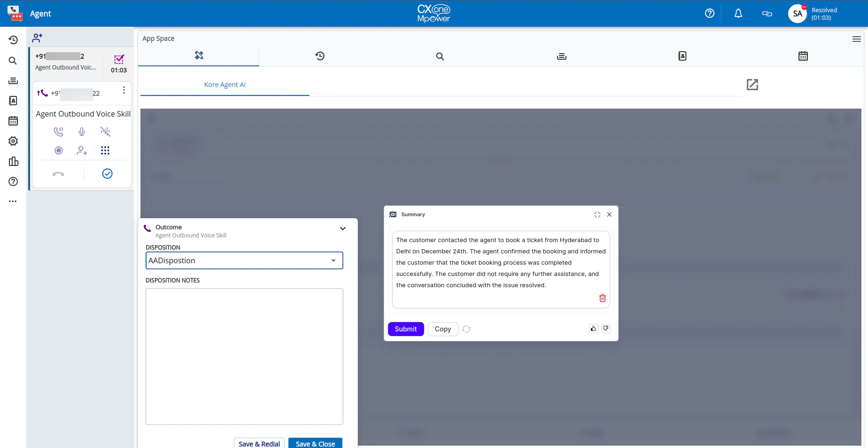Image resolution: width=868 pixels, height=448 pixels.
Task: Show more options ellipsis in left sidebar
Action: [x=13, y=201]
